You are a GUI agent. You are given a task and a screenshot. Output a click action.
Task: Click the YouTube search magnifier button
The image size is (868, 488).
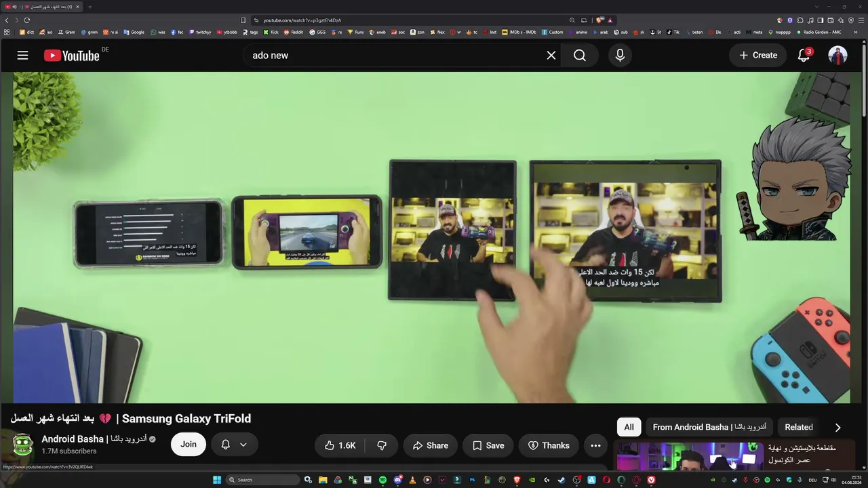(580, 56)
